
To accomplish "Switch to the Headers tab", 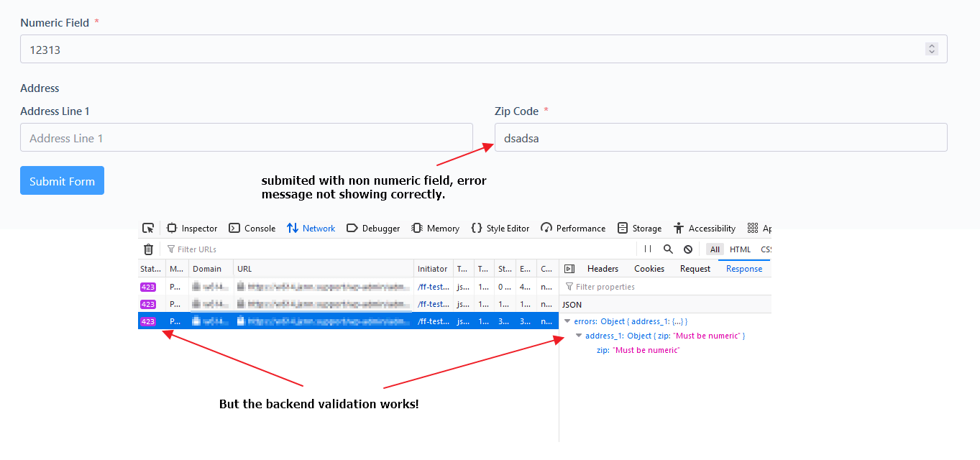I will pos(603,268).
